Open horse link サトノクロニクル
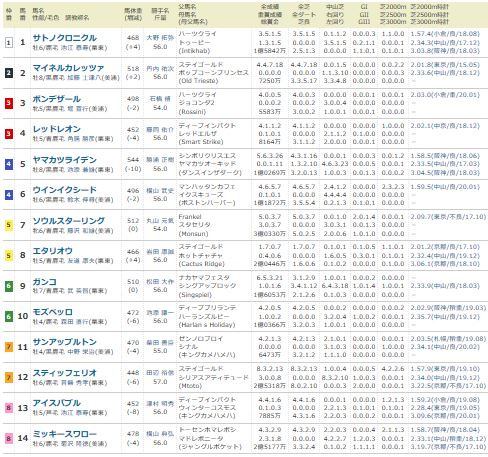Viewport: 488px width, 457px height. pos(65,38)
